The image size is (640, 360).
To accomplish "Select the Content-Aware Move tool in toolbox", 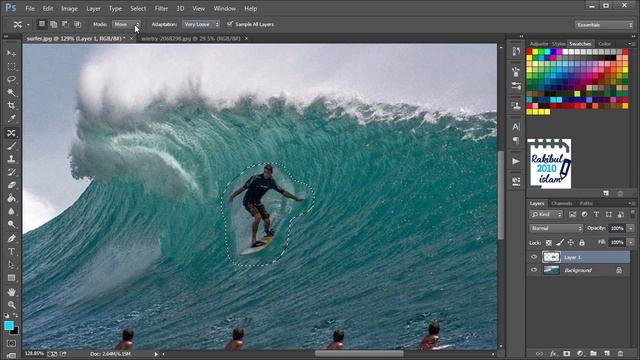I will (x=11, y=133).
